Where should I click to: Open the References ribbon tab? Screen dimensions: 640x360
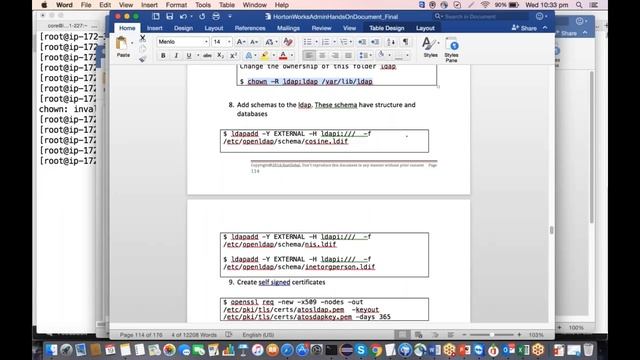(x=250, y=28)
